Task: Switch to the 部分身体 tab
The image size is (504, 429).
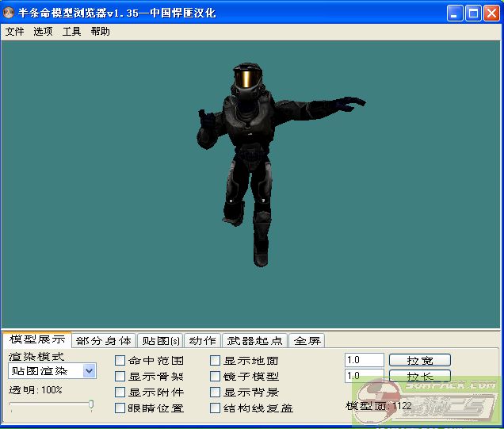Action: [x=104, y=340]
